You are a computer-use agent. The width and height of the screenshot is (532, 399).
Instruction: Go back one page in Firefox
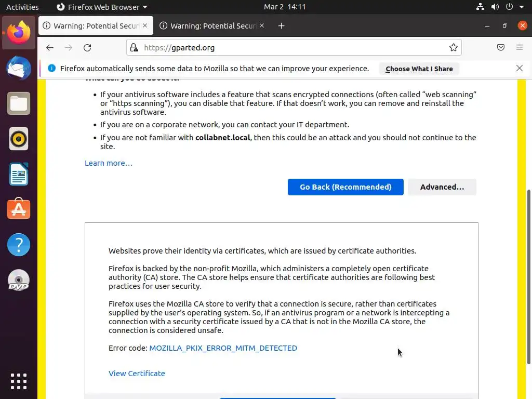[x=50, y=47]
